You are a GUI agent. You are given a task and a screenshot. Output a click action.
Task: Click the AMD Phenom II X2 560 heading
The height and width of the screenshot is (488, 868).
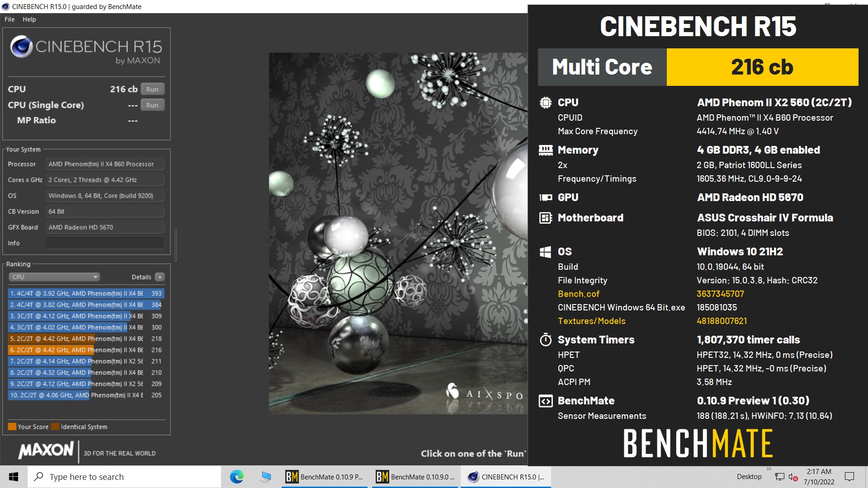[774, 103]
